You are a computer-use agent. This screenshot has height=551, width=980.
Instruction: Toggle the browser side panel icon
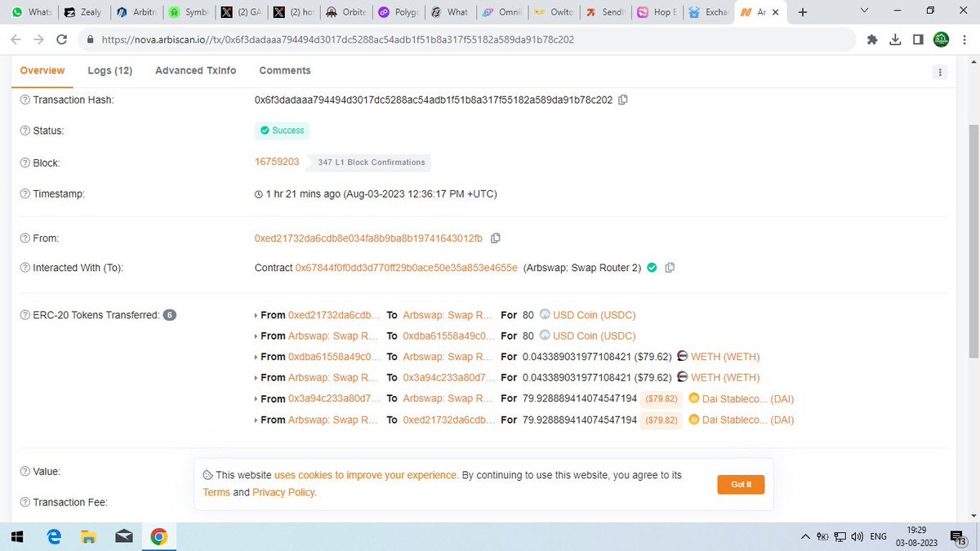(918, 39)
